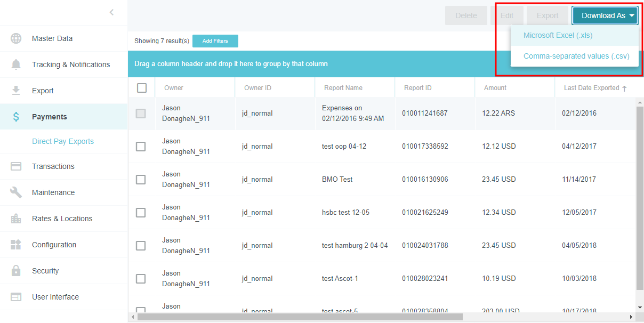Select the BMO Test row checkbox
The height and width of the screenshot is (323, 644).
point(141,180)
